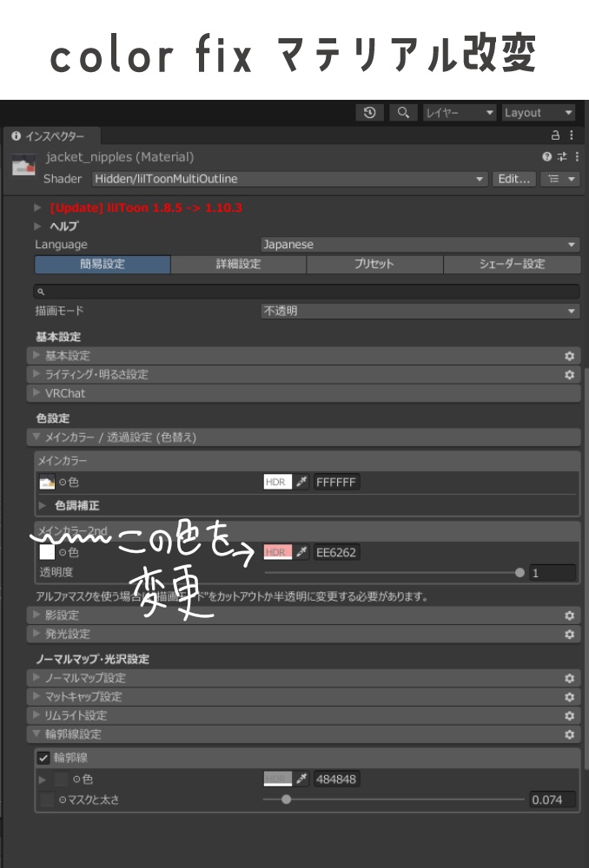Collapse メインカラー / 透過設定 foldout
This screenshot has width=589, height=868.
(x=36, y=437)
